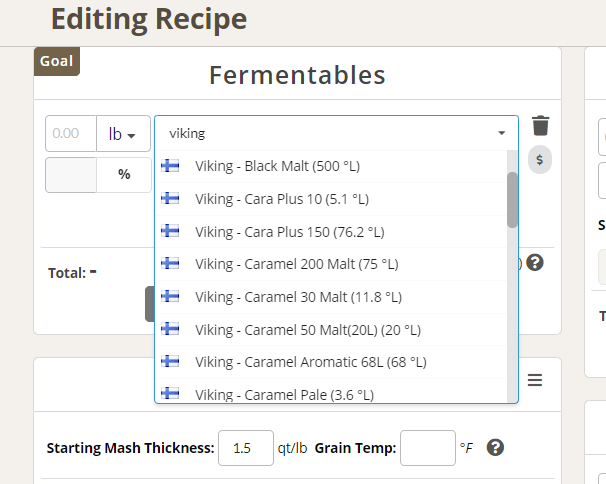Open the hamburger menu in mash section
Viewport: 606px width, 484px height.
pos(534,380)
